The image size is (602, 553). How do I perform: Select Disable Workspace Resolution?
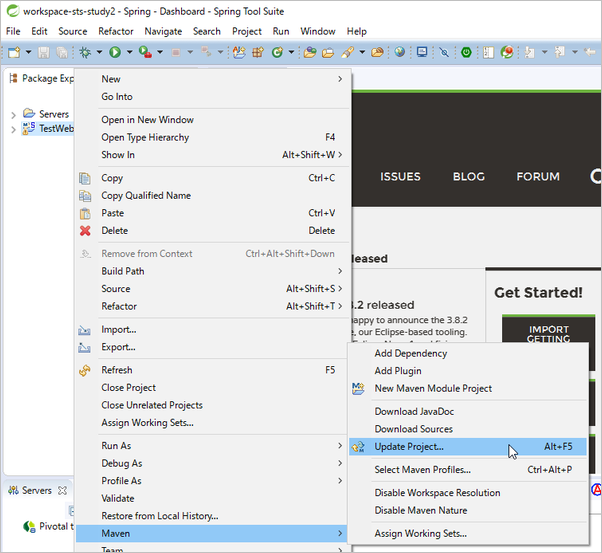point(437,492)
